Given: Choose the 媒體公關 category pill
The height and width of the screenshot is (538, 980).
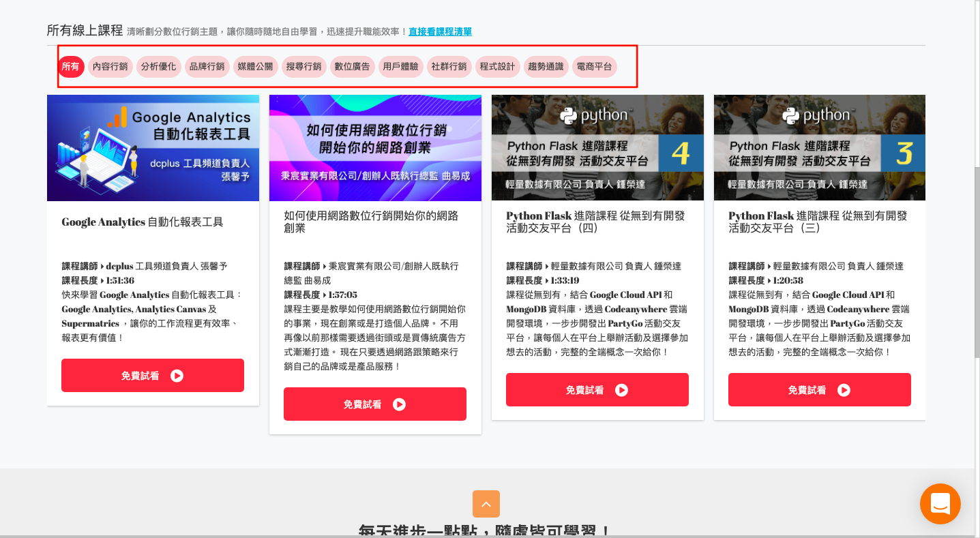Looking at the screenshot, I should [255, 67].
